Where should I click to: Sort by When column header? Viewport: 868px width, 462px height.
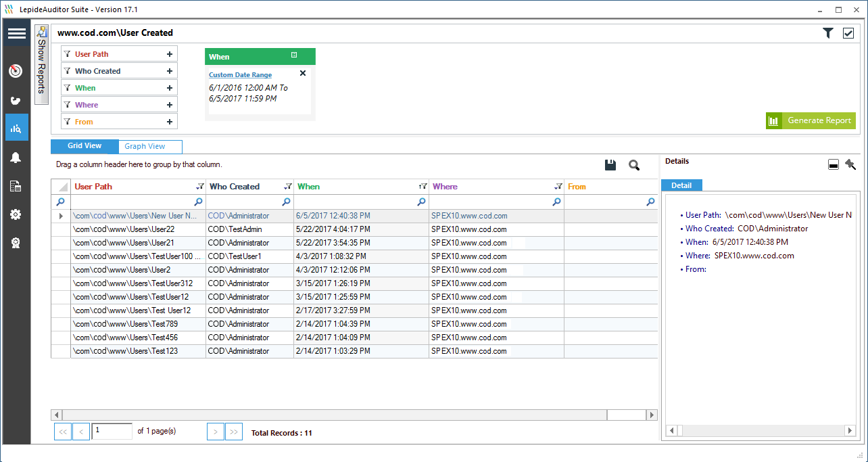(x=309, y=187)
